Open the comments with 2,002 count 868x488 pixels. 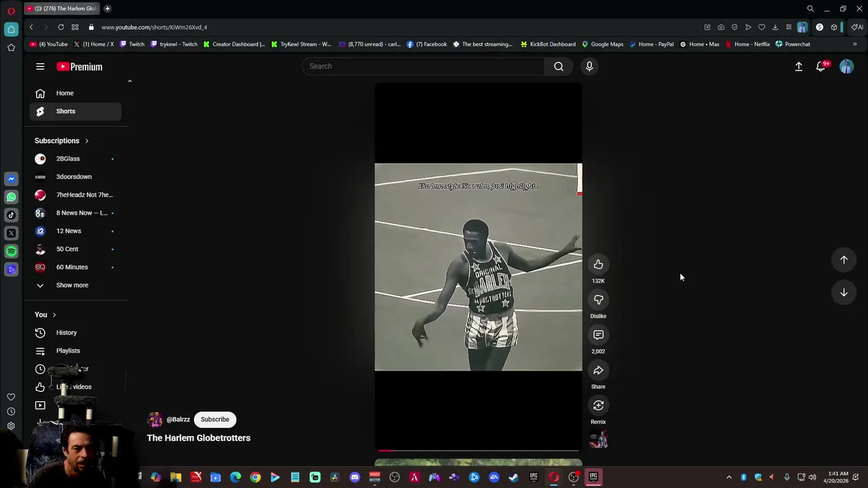click(598, 335)
